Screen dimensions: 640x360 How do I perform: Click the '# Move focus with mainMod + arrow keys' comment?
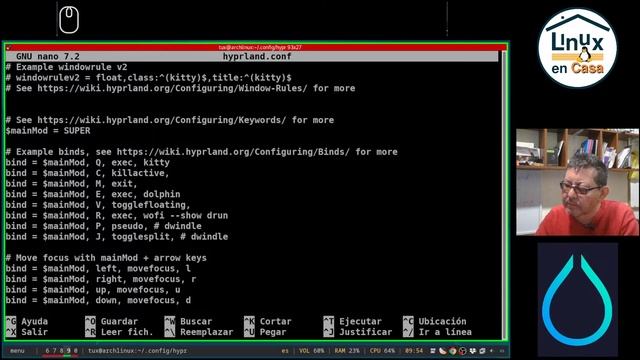pyautogui.click(x=106, y=258)
